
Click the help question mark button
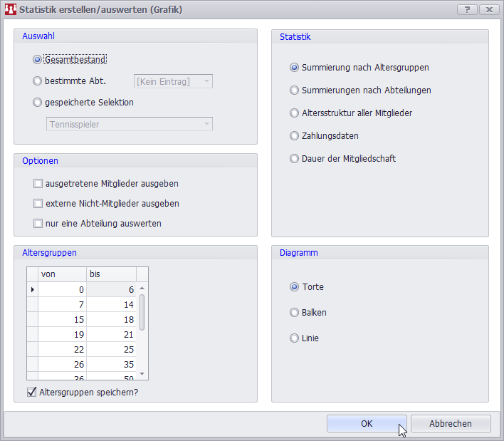[467, 10]
